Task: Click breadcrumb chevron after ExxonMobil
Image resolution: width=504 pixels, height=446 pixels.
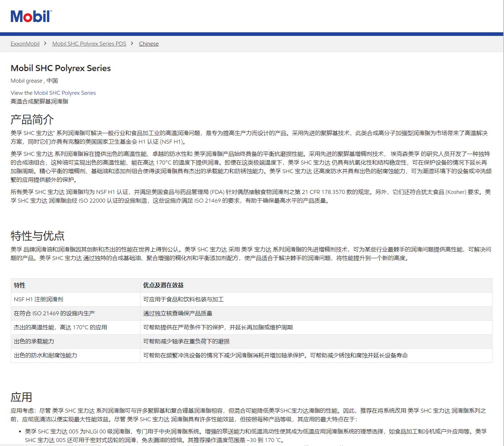Action: pos(45,43)
